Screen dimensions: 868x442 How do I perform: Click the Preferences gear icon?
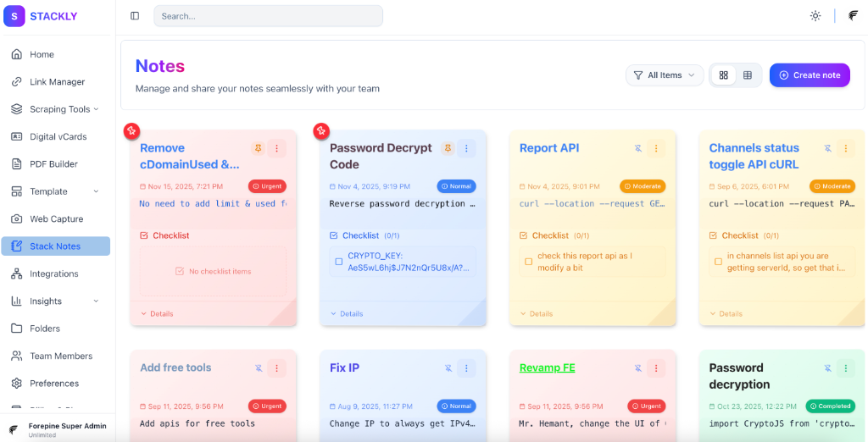(17, 384)
